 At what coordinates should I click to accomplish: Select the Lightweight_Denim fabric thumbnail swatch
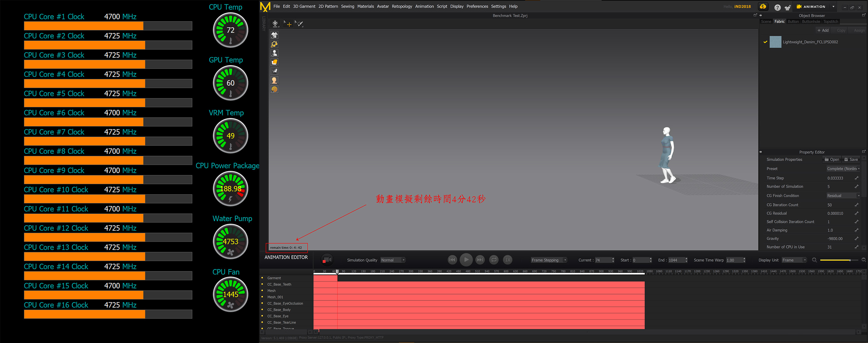coord(775,42)
